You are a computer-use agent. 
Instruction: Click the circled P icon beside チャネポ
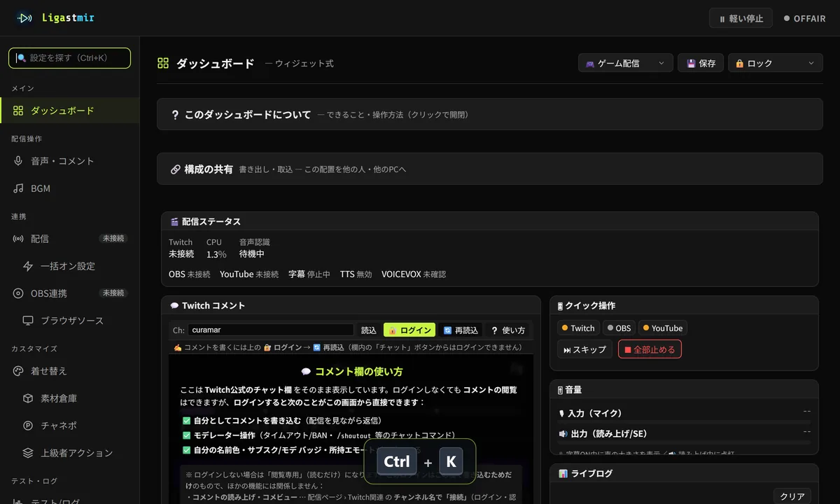click(28, 426)
